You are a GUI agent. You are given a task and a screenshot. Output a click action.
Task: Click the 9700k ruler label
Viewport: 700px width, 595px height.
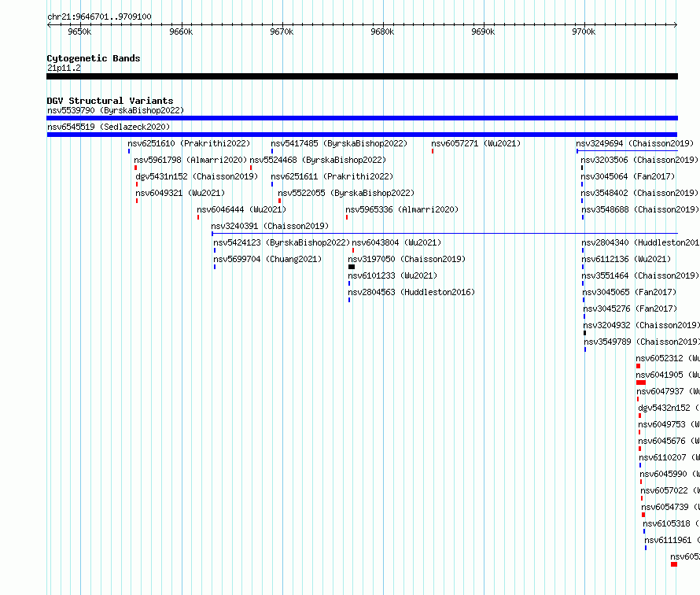pos(584,31)
